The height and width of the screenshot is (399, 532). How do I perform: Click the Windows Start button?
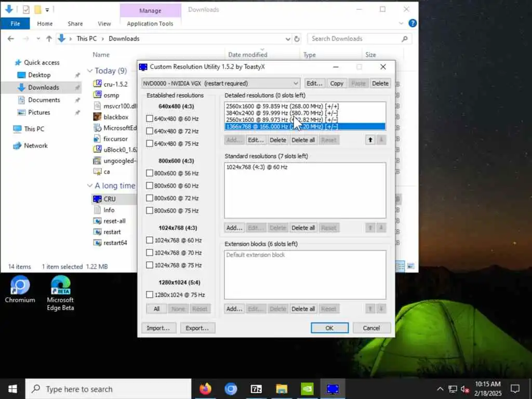tap(12, 389)
